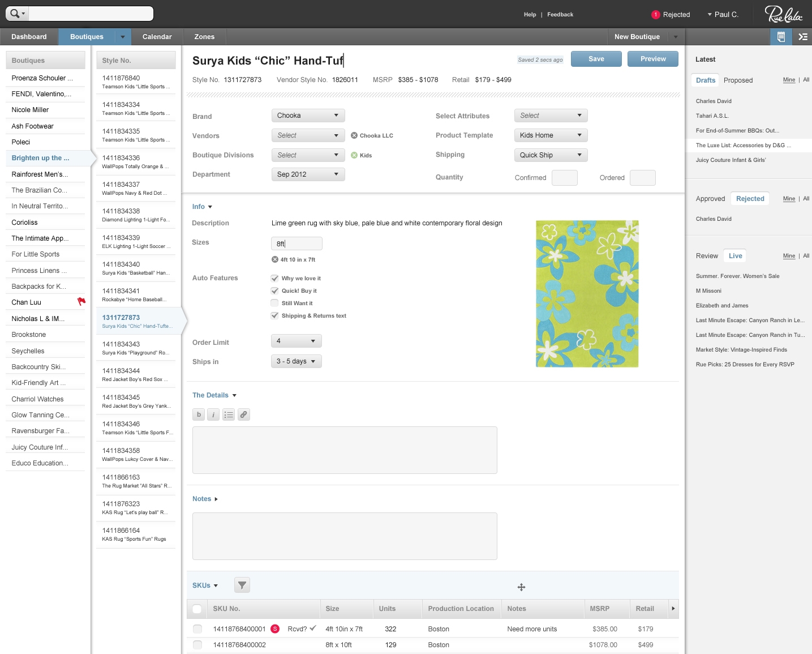
Task: Go to the Dashboard tab
Action: click(x=29, y=37)
